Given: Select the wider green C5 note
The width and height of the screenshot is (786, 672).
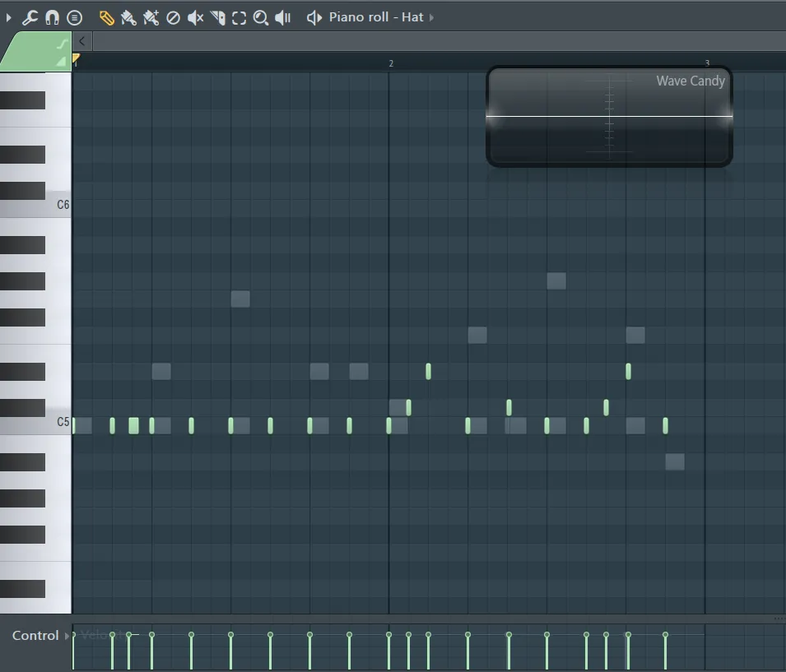Looking at the screenshot, I should point(134,425).
